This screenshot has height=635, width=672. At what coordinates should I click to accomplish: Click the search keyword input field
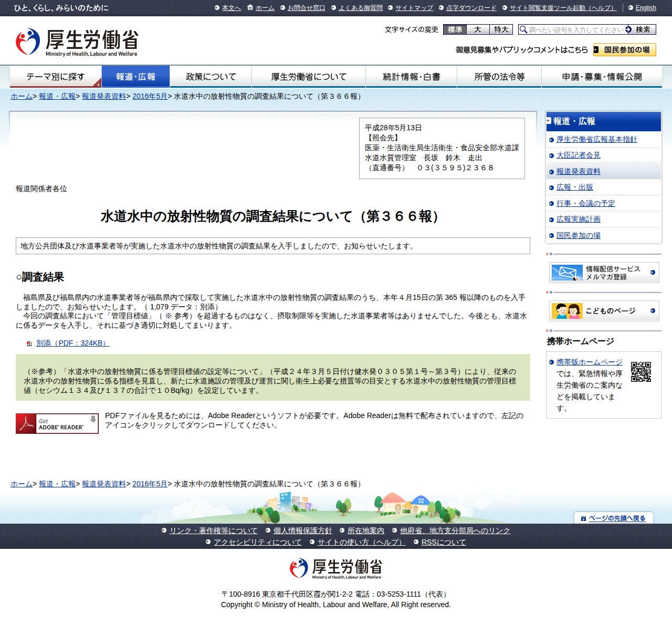point(576,29)
